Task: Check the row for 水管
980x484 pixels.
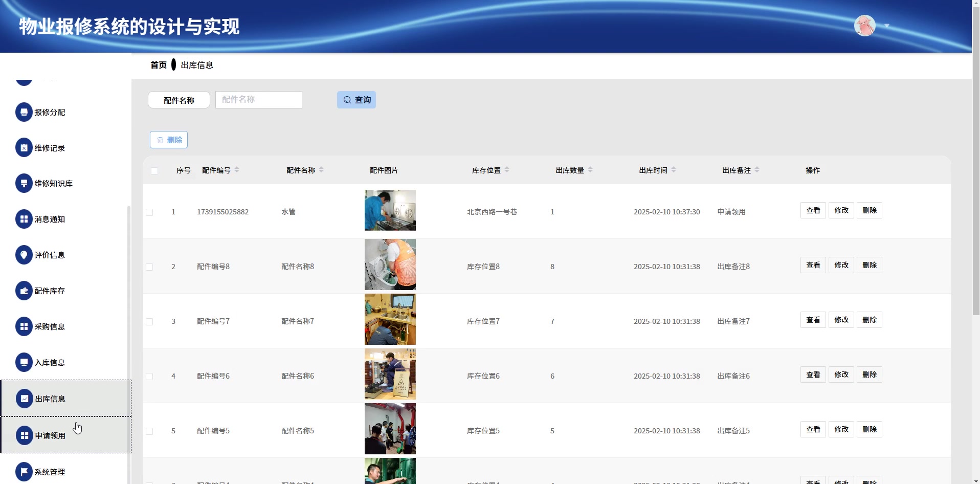Action: coord(149,212)
